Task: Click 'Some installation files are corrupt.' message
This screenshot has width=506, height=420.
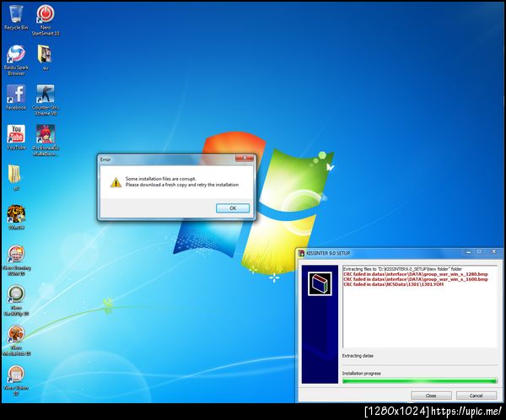Action: click(160, 179)
